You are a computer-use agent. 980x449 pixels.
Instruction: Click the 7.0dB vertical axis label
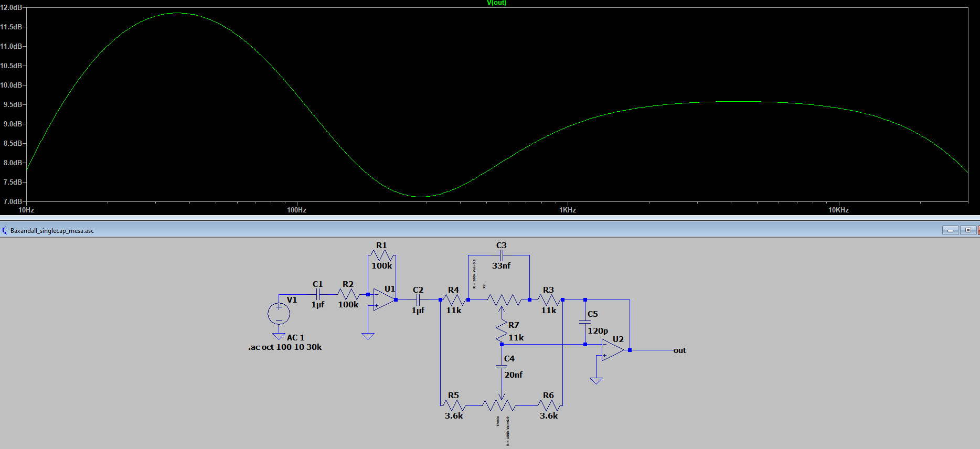pyautogui.click(x=13, y=201)
